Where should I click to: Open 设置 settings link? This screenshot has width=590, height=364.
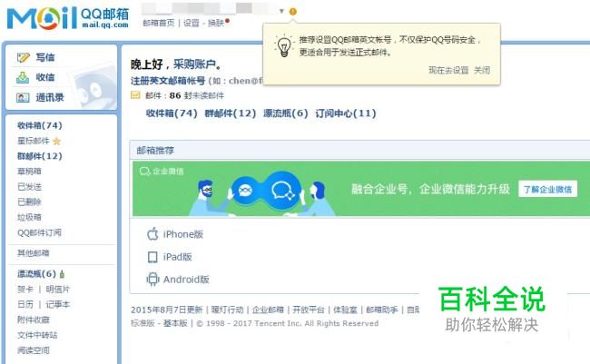192,23
